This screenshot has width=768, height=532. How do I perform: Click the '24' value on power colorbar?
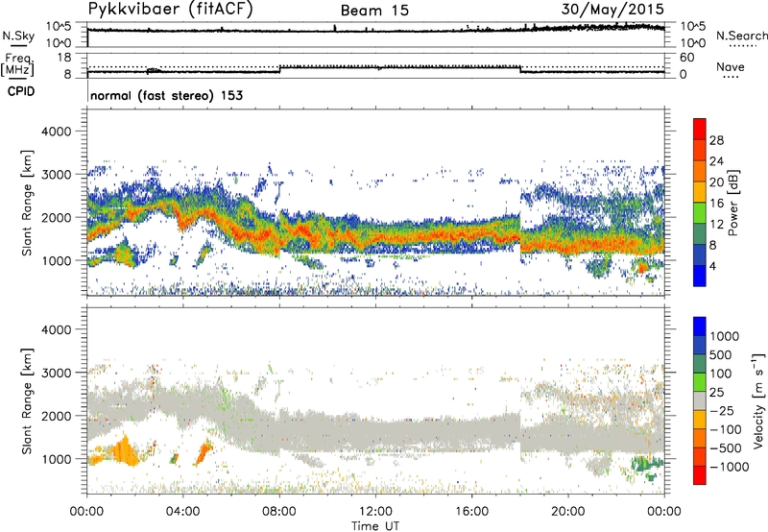pyautogui.click(x=716, y=161)
